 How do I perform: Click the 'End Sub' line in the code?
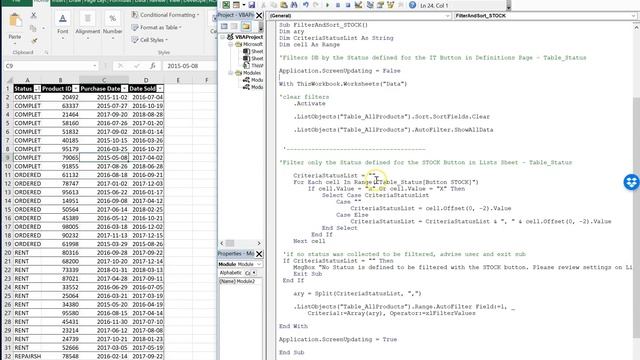tap(291, 352)
